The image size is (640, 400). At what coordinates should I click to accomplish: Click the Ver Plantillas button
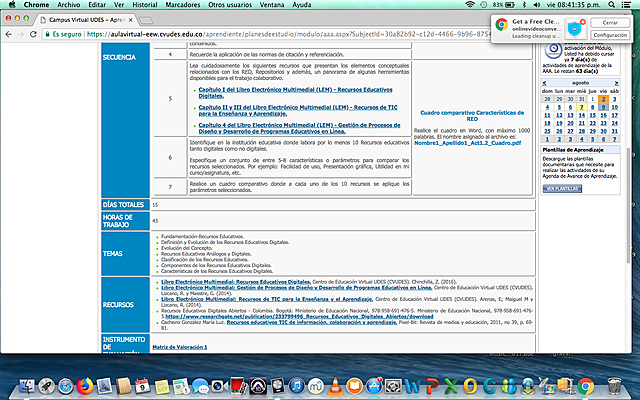[562, 189]
